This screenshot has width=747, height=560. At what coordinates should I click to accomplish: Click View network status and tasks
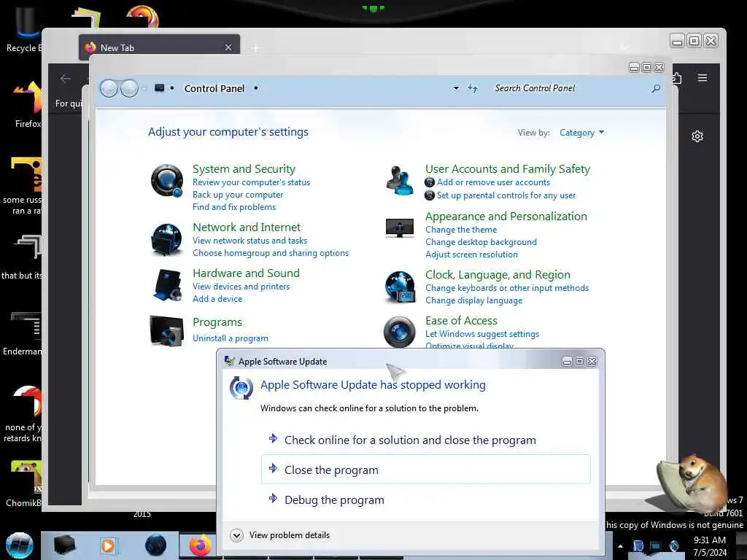coord(249,241)
